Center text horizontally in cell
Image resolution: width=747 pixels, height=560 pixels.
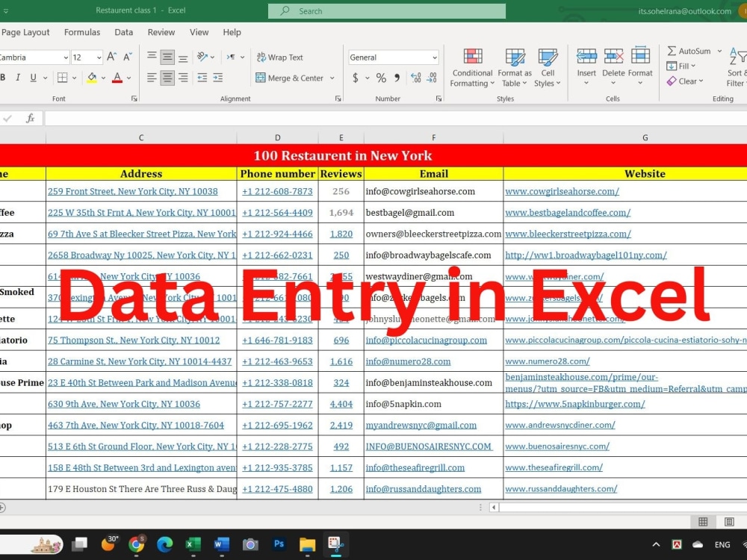[167, 78]
